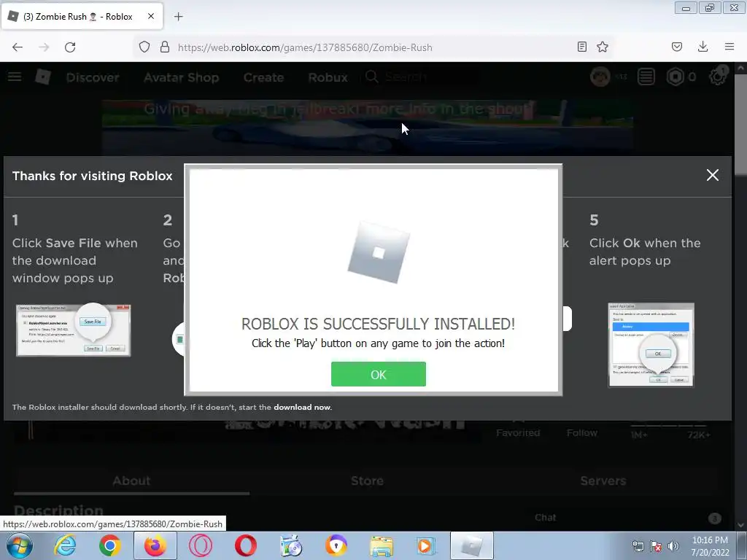Viewport: 747px width, 560px height.
Task: Open the Firefox downloads arrow
Action: point(703,47)
